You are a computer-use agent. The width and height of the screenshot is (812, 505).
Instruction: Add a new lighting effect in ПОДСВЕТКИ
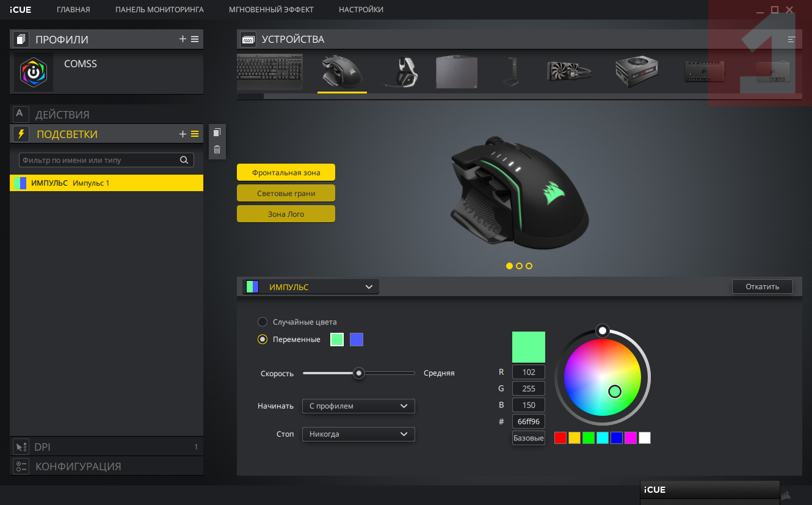183,134
